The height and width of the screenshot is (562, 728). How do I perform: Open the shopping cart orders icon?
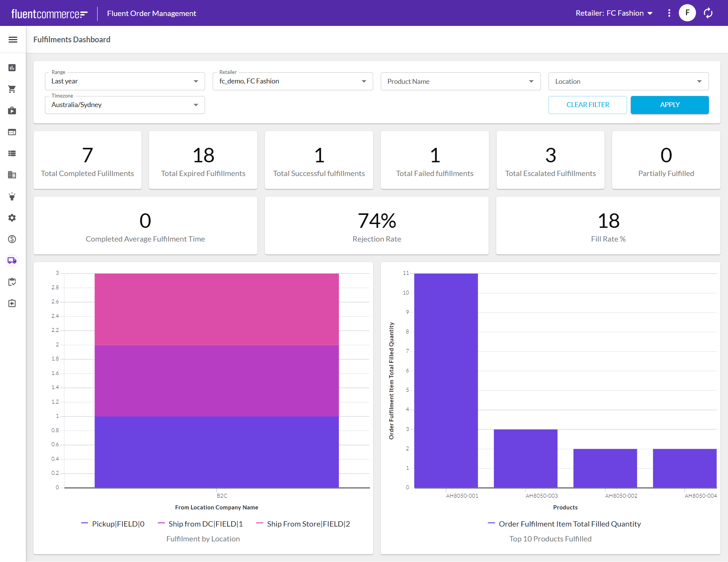click(x=12, y=89)
